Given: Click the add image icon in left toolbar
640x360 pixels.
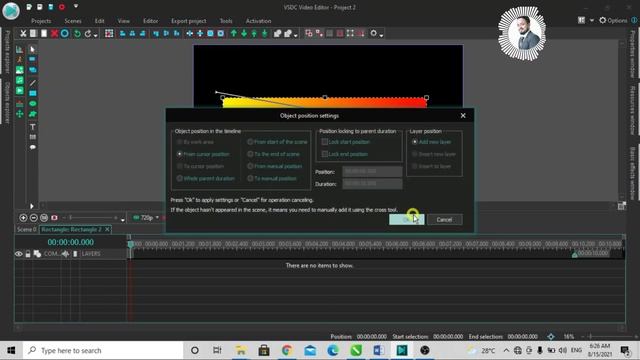Looking at the screenshot, I should (20, 70).
